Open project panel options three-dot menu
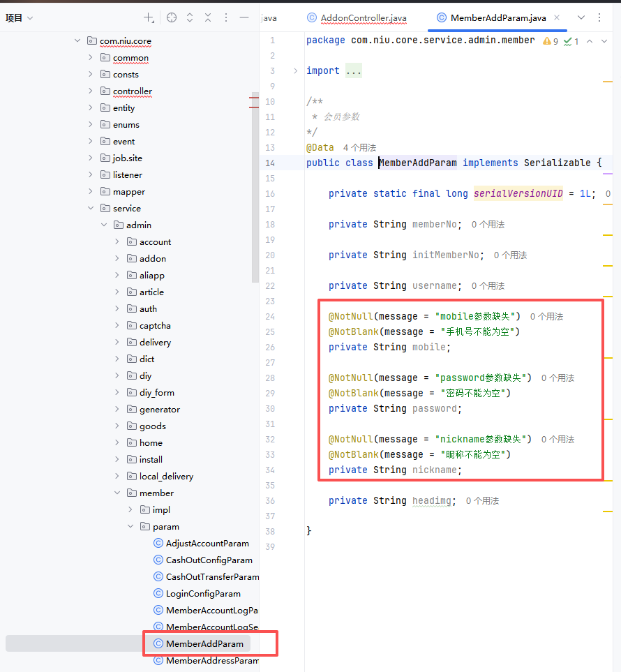 coord(226,17)
